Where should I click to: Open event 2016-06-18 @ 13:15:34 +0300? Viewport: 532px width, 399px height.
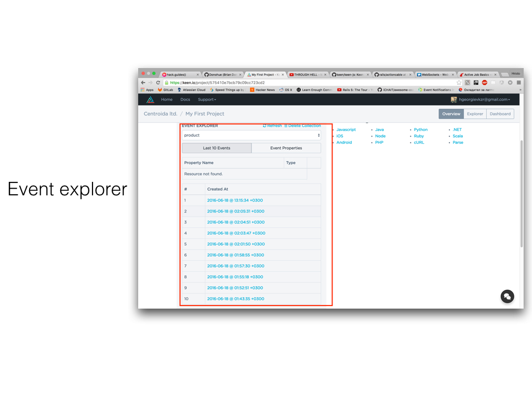[235, 200]
